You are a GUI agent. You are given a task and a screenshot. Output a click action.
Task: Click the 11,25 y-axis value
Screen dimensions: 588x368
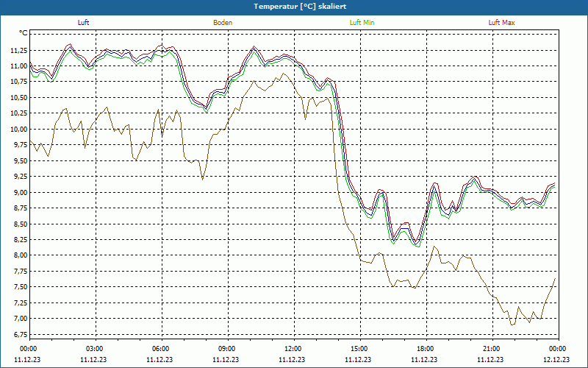(18, 51)
